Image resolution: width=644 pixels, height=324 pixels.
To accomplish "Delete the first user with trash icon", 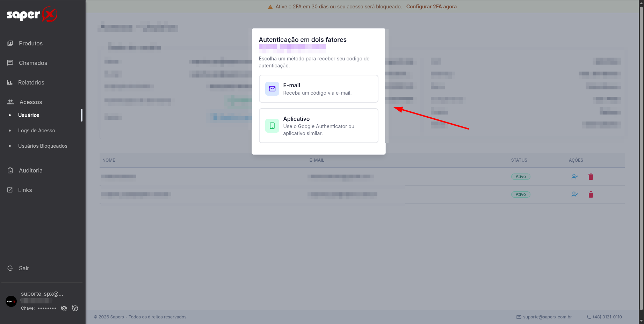I will (591, 177).
